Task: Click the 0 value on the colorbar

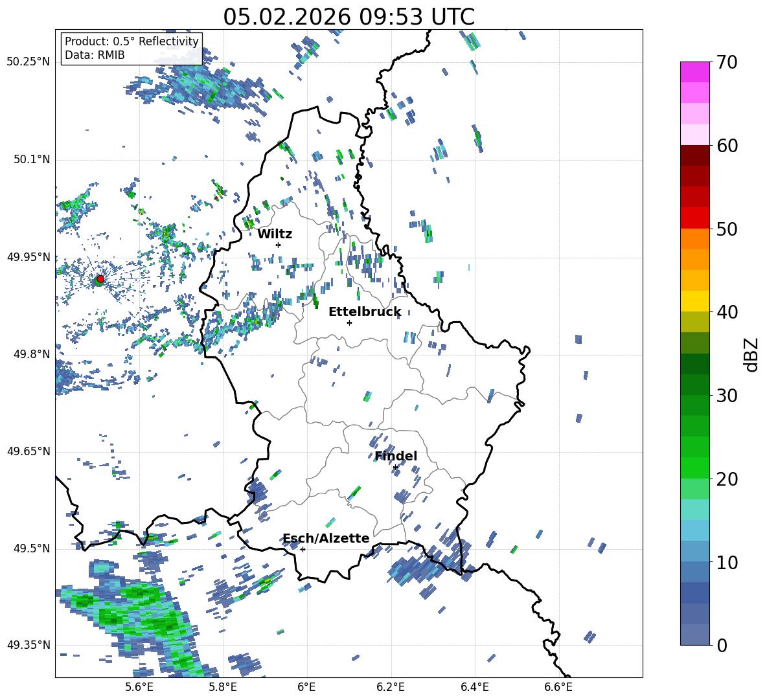Action: click(x=722, y=646)
